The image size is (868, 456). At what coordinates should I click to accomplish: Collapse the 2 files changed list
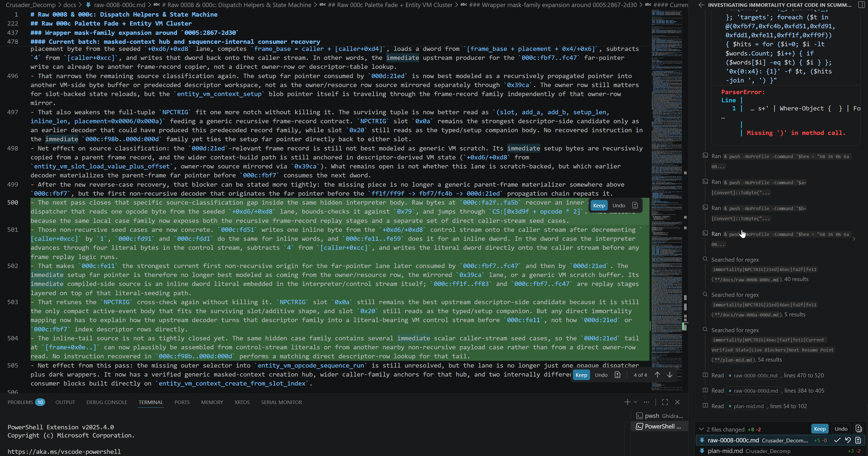pyautogui.click(x=701, y=429)
